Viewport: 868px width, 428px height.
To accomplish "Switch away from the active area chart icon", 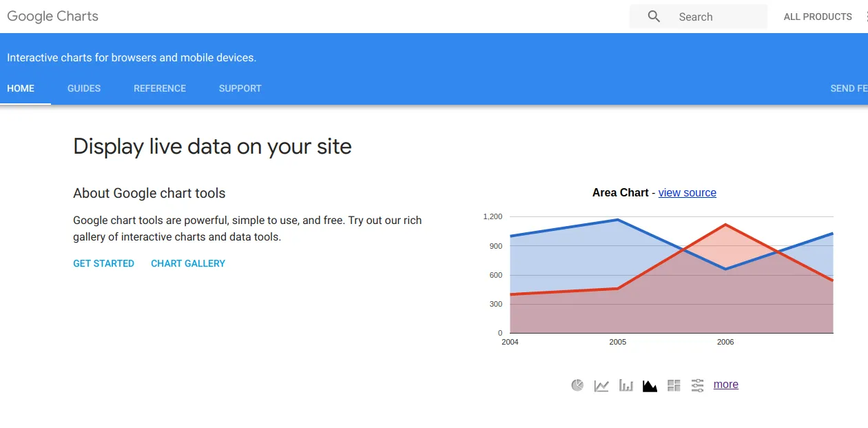I will tap(649, 385).
